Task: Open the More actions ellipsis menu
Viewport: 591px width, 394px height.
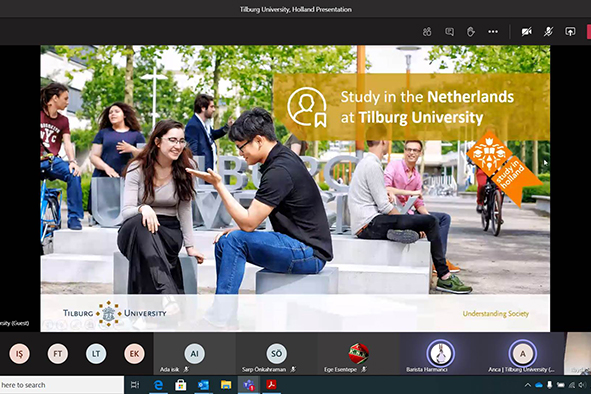Action: [493, 32]
